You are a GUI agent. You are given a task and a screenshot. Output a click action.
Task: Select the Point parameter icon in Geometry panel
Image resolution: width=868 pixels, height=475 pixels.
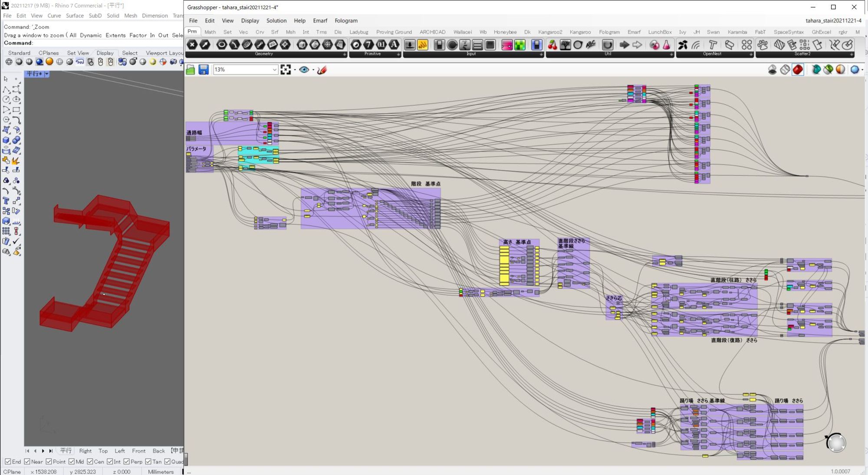point(192,45)
